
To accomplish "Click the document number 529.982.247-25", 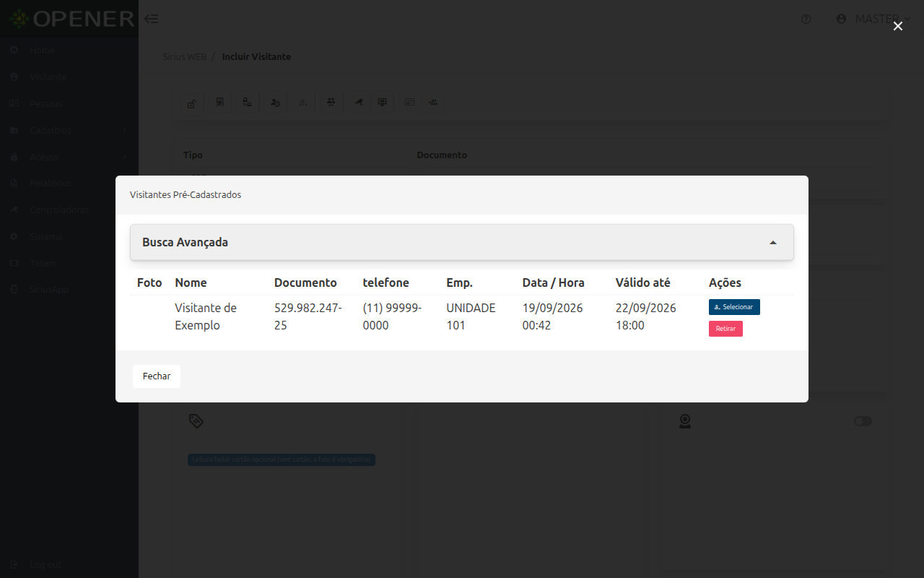I will coord(308,316).
